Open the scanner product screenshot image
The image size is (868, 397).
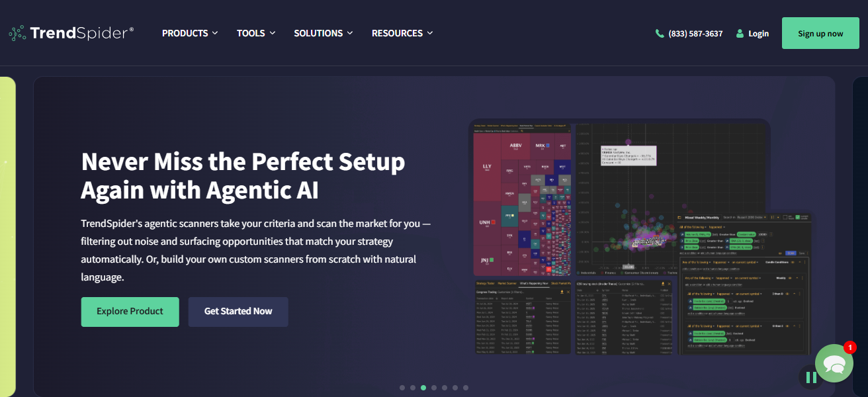[x=641, y=236]
